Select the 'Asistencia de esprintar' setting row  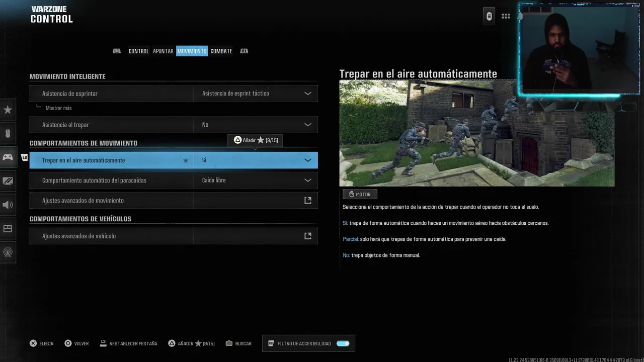174,94
